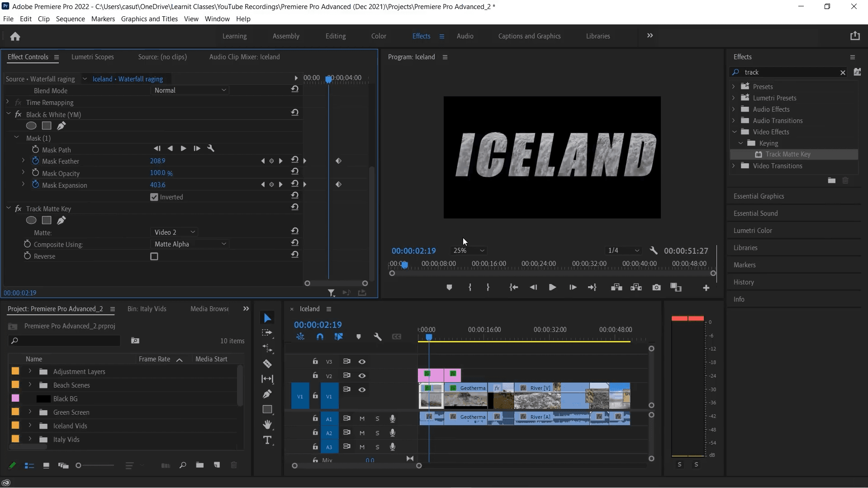The image size is (868, 488).
Task: Expand Adjustment Layers bin
Action: pyautogui.click(x=30, y=371)
